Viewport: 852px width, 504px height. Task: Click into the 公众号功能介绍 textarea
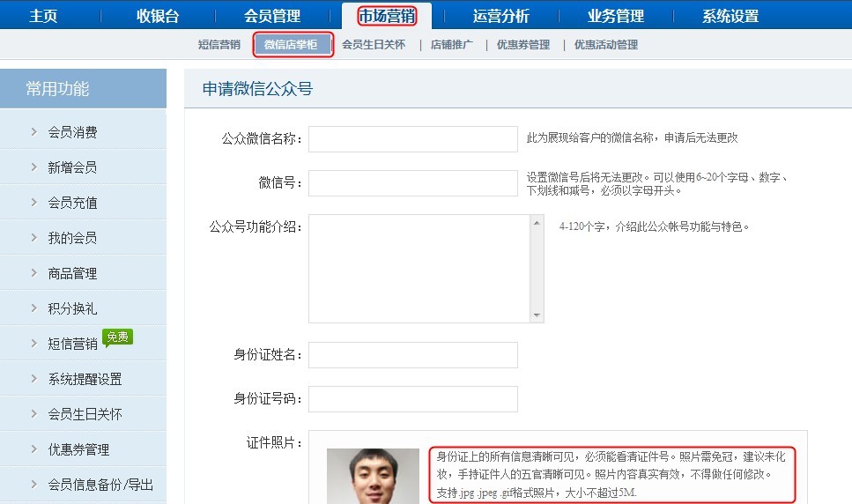coord(419,269)
